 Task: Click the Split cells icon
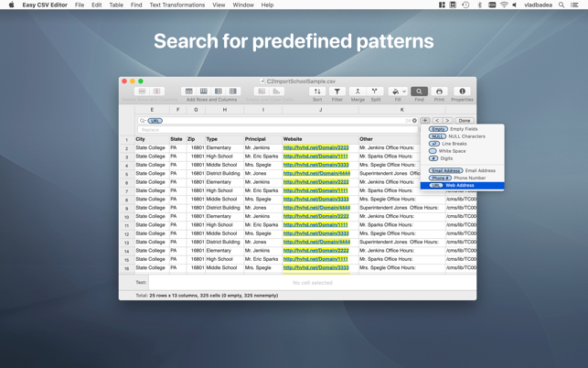coord(375,92)
